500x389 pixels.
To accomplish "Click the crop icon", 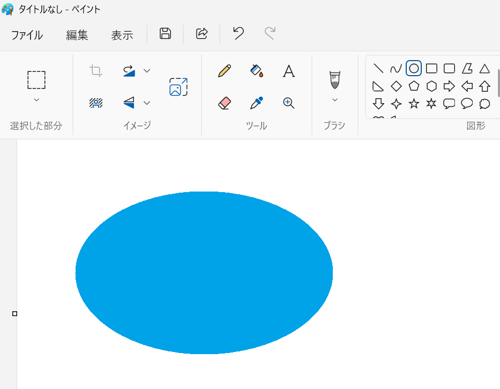I will click(x=96, y=71).
